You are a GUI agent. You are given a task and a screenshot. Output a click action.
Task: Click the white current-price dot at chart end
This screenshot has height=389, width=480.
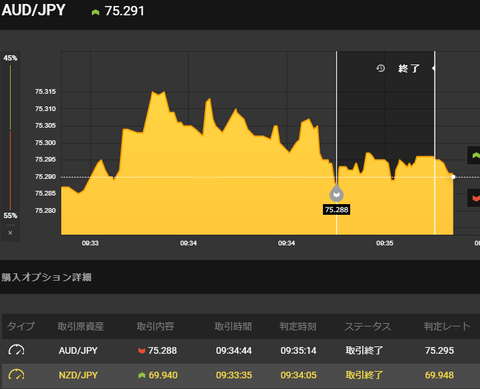(x=453, y=177)
